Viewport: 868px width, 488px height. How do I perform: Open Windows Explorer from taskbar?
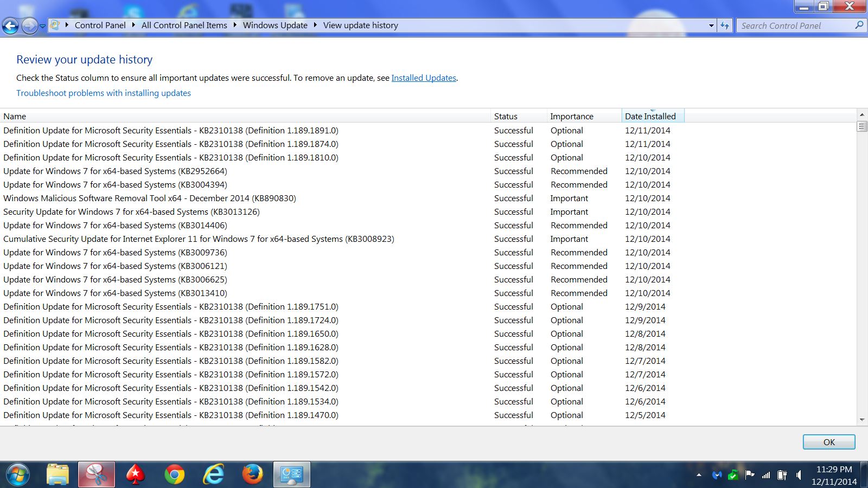coord(58,475)
